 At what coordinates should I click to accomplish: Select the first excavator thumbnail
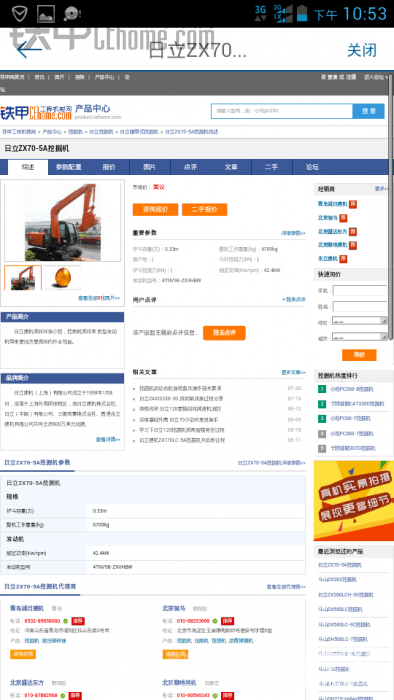23,278
